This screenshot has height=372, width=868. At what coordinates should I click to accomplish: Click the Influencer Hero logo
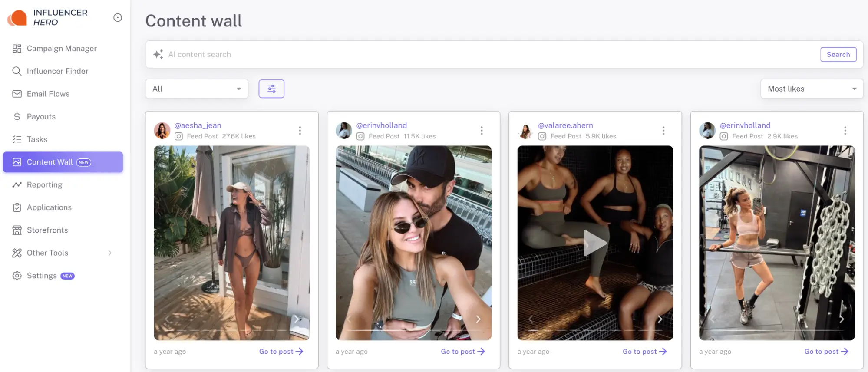(x=48, y=17)
